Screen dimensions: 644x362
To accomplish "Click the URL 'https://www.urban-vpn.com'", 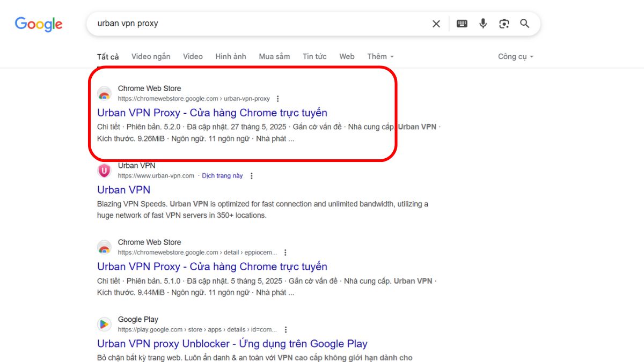I will pyautogui.click(x=156, y=176).
